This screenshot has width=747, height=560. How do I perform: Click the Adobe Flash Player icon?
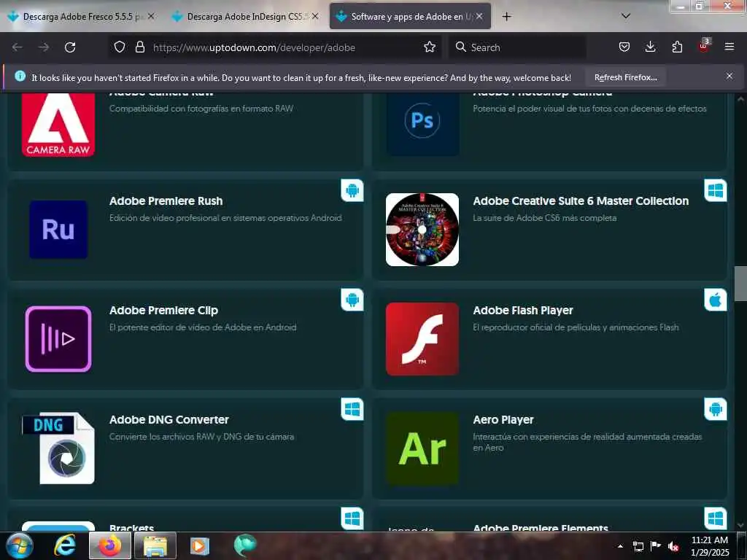422,339
